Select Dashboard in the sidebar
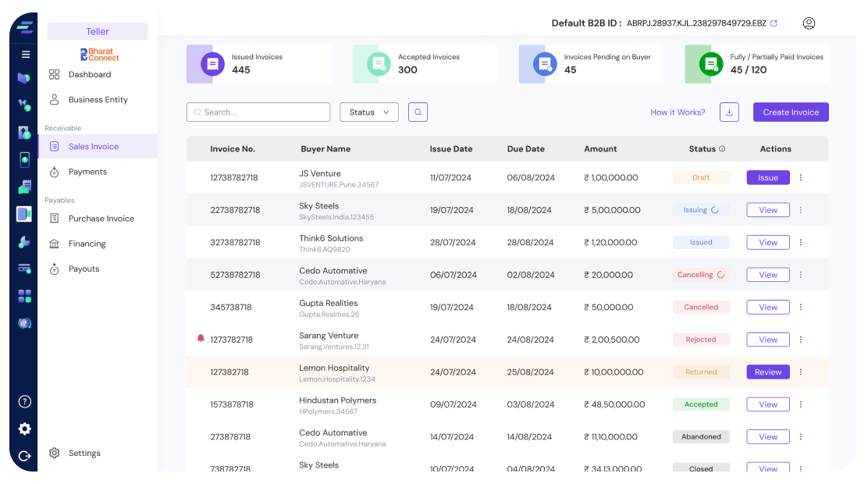This screenshot has width=868, height=484. (x=89, y=75)
